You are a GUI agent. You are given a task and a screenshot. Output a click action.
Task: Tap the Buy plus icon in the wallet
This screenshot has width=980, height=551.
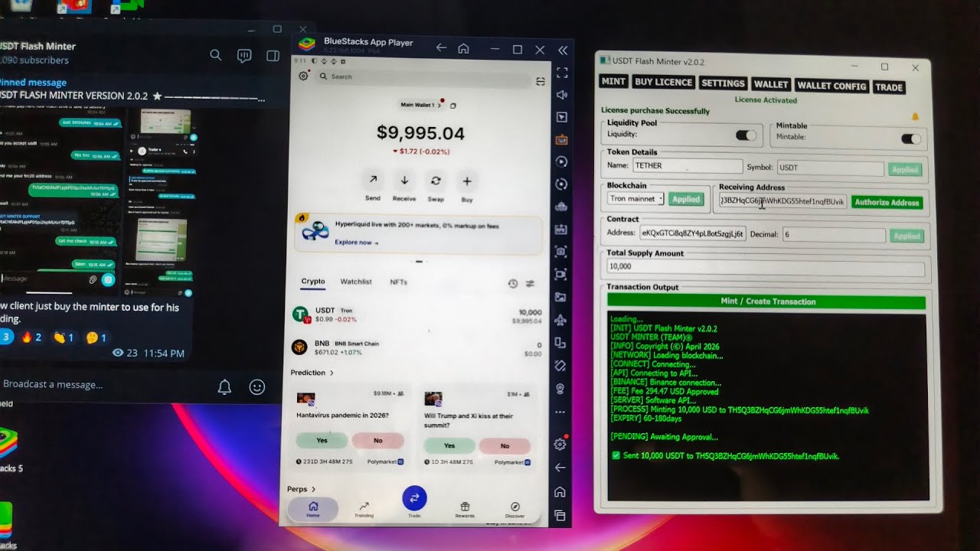pyautogui.click(x=467, y=181)
